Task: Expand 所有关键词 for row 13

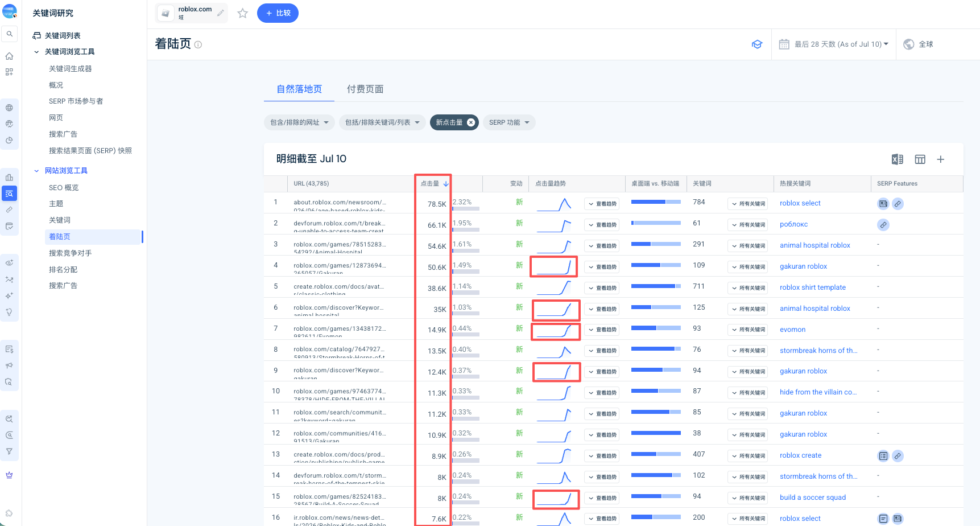Action: pos(748,456)
